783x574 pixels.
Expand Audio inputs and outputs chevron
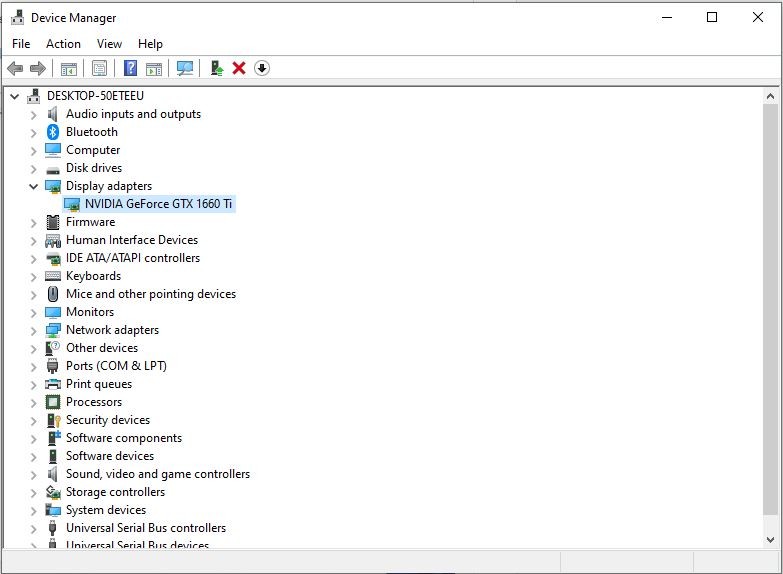click(x=33, y=115)
